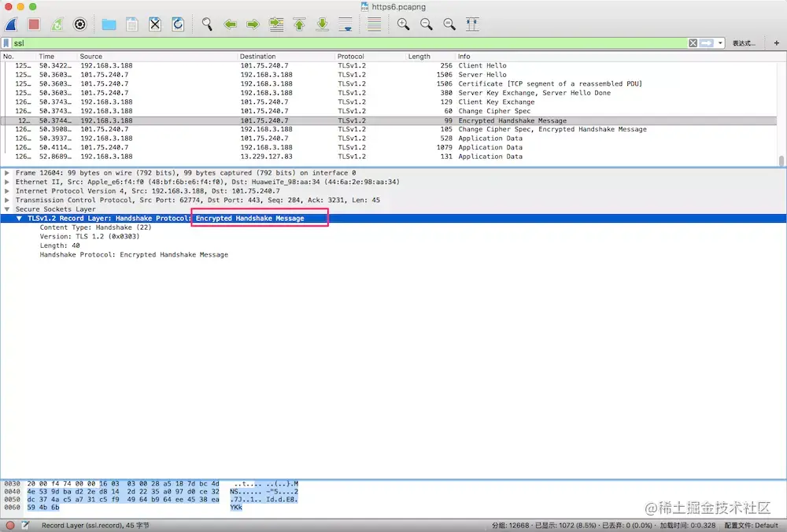Start capture with the shark fin icon
This screenshot has height=532, width=787.
coord(11,24)
